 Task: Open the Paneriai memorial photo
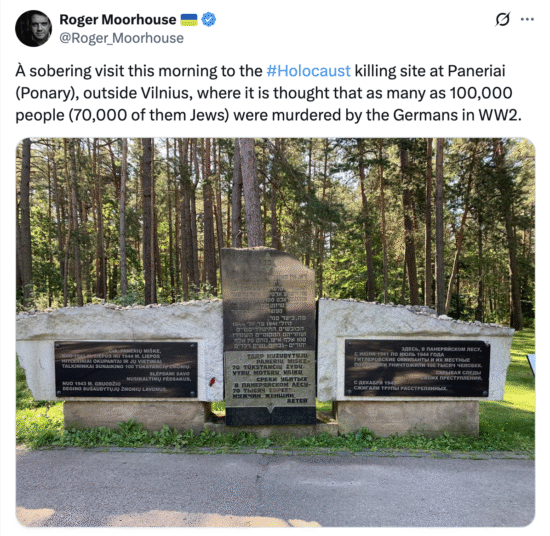click(x=275, y=332)
